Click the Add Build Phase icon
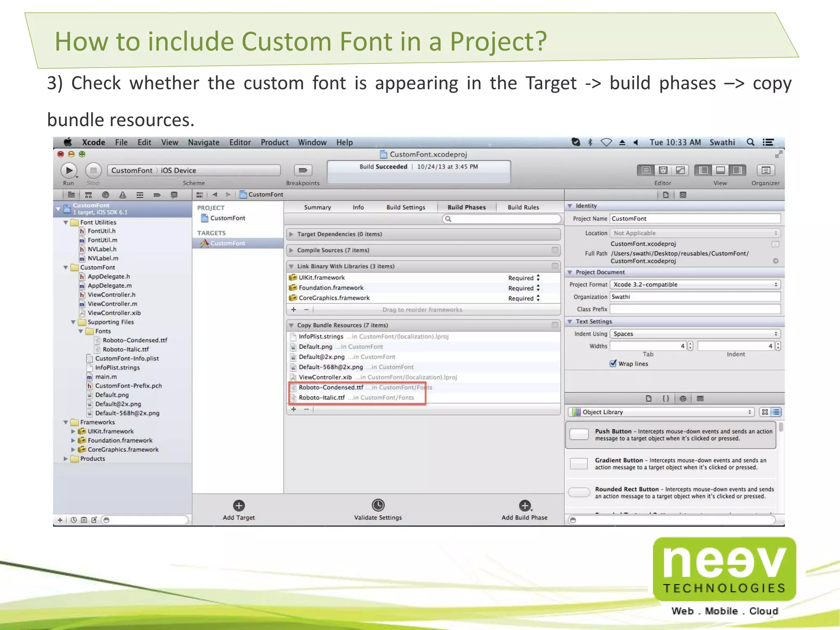840x630 pixels. (x=525, y=505)
